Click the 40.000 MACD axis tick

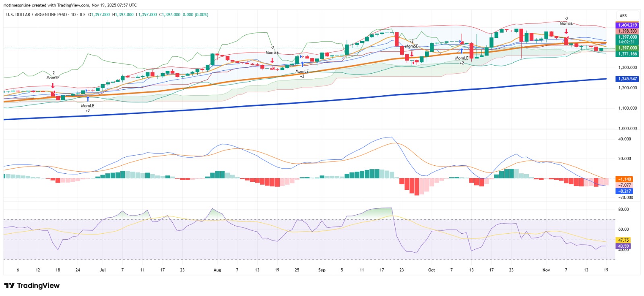(625, 139)
